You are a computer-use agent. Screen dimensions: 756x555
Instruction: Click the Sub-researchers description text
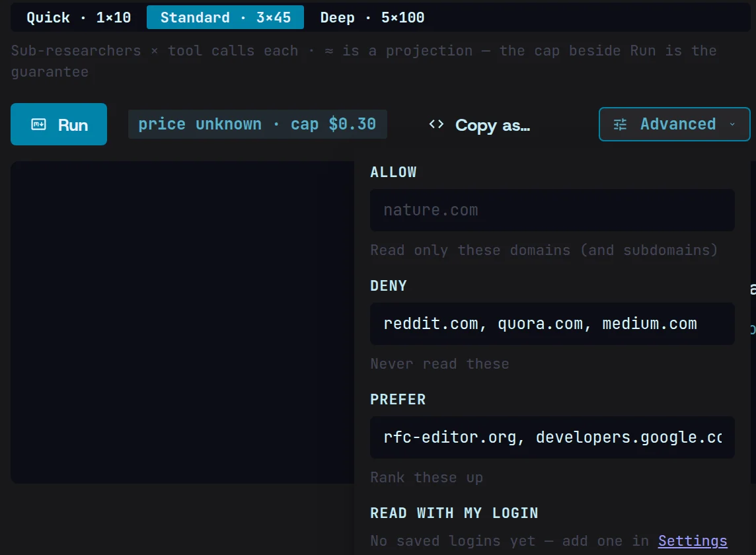(364, 61)
